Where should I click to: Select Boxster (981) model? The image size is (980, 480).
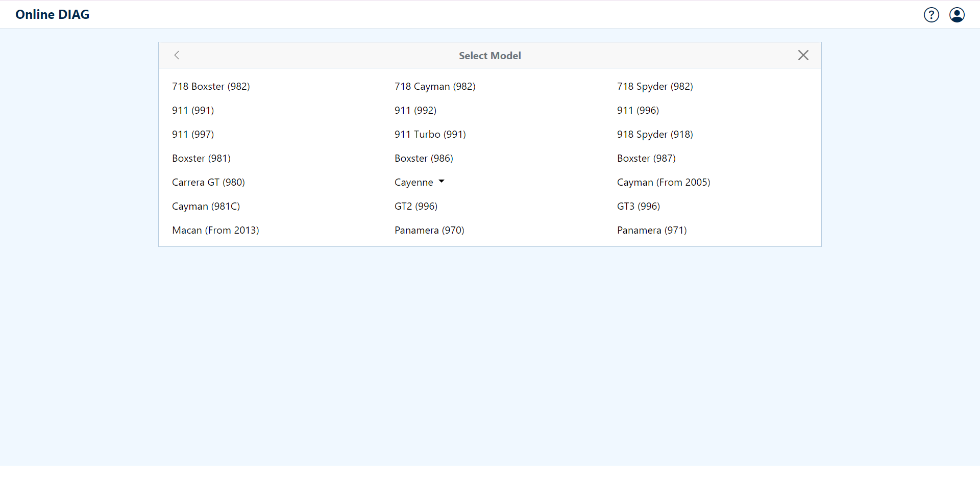[x=201, y=158]
